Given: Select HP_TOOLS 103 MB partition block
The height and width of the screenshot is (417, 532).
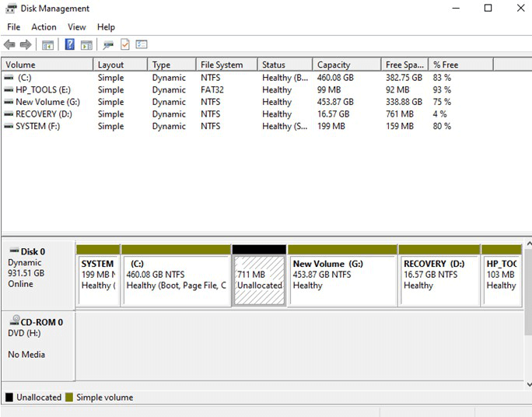Looking at the screenshot, I should pos(502,276).
